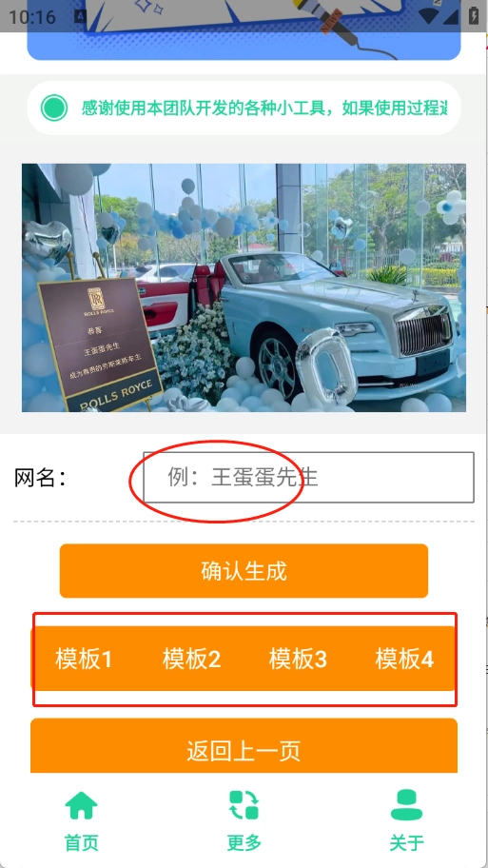Tap the 网名 field label
The image size is (488, 868).
point(40,477)
